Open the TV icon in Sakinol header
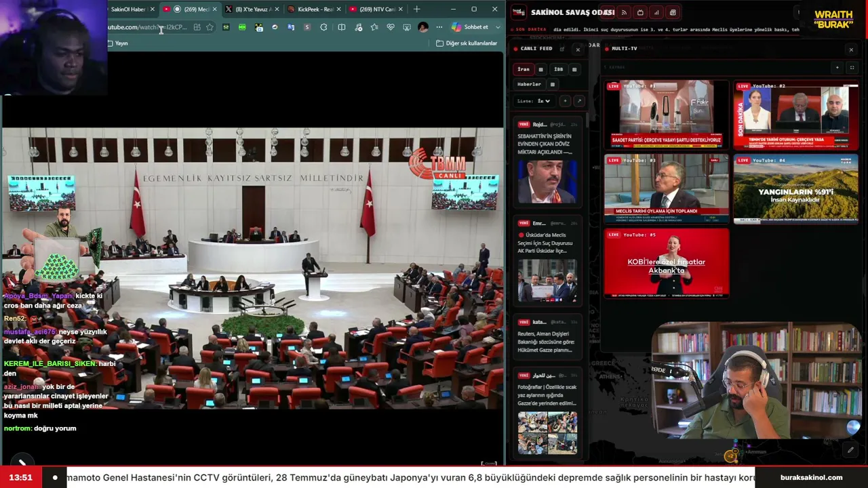The width and height of the screenshot is (868, 488). click(640, 12)
